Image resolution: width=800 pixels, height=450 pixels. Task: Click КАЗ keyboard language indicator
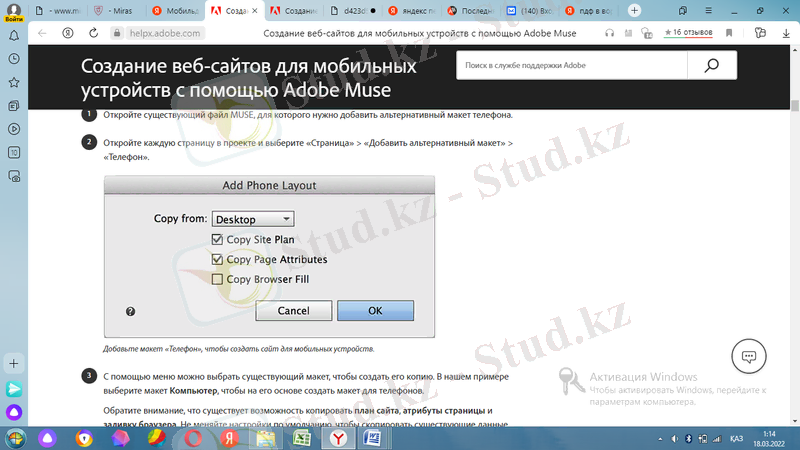click(x=736, y=439)
